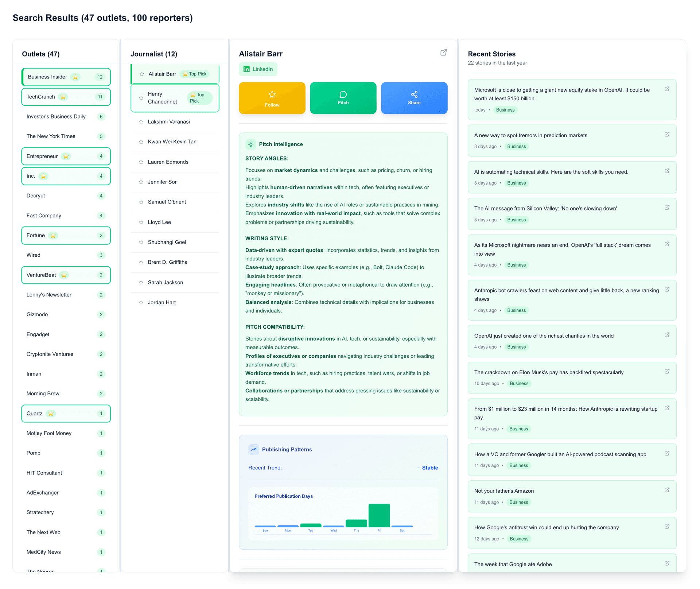Toggle favorite star for Lakshmi Varanasi
Screen dimensions: 700x589
[141, 122]
